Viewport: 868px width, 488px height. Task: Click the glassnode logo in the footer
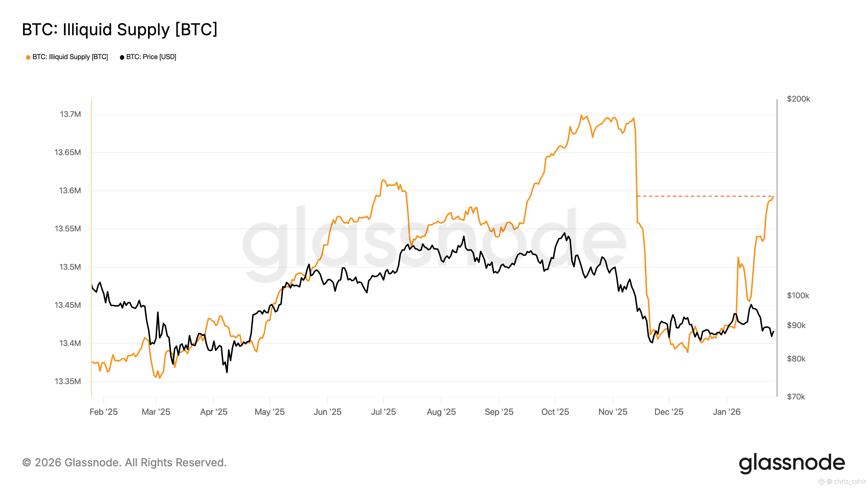point(792,463)
